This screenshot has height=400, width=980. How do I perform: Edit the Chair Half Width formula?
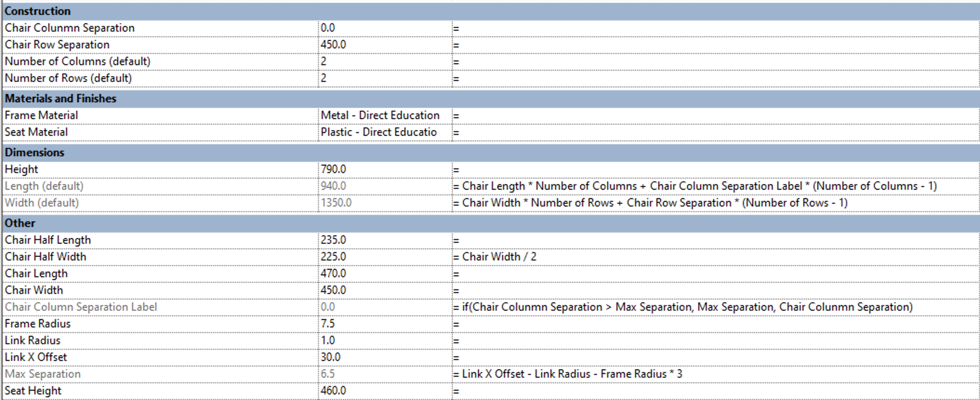[x=716, y=257]
